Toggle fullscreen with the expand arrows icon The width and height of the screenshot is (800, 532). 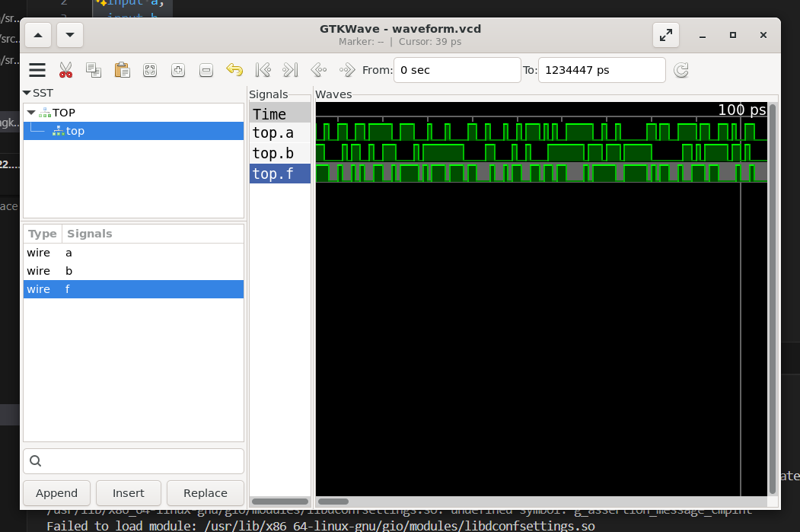[666, 35]
